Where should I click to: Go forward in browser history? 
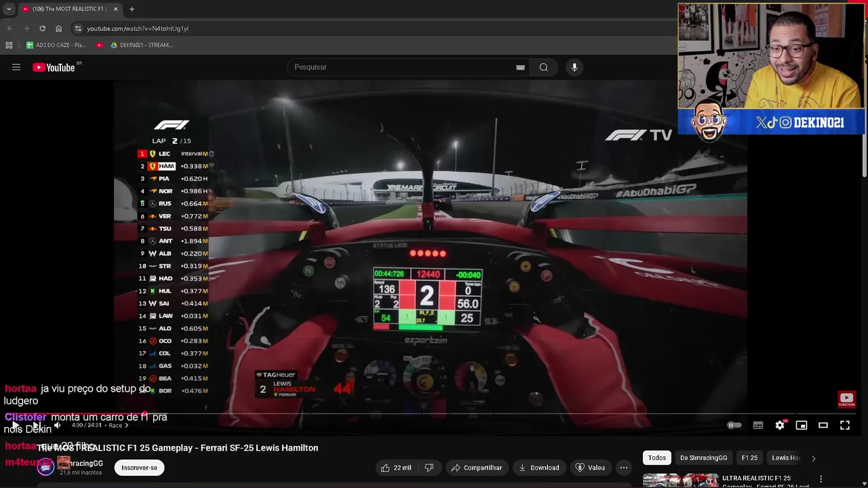click(x=26, y=28)
